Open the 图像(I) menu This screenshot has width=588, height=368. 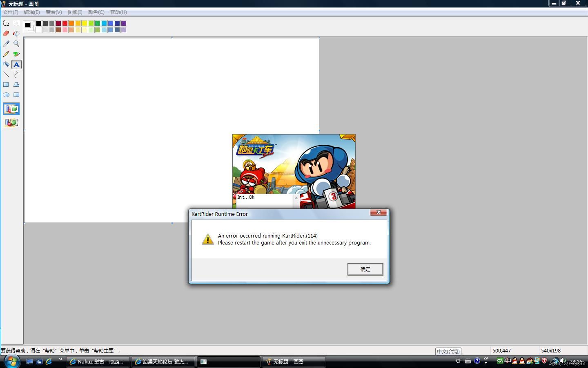(x=75, y=12)
